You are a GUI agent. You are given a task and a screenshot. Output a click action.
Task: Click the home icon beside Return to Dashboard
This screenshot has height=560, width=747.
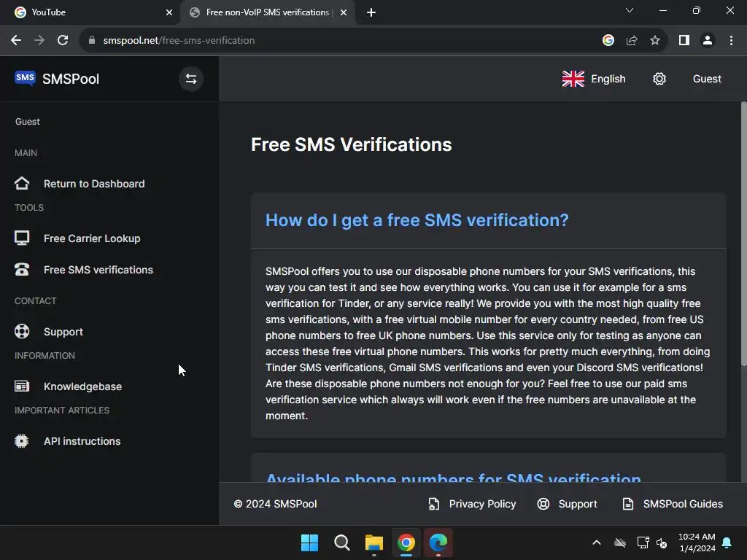pyautogui.click(x=22, y=183)
